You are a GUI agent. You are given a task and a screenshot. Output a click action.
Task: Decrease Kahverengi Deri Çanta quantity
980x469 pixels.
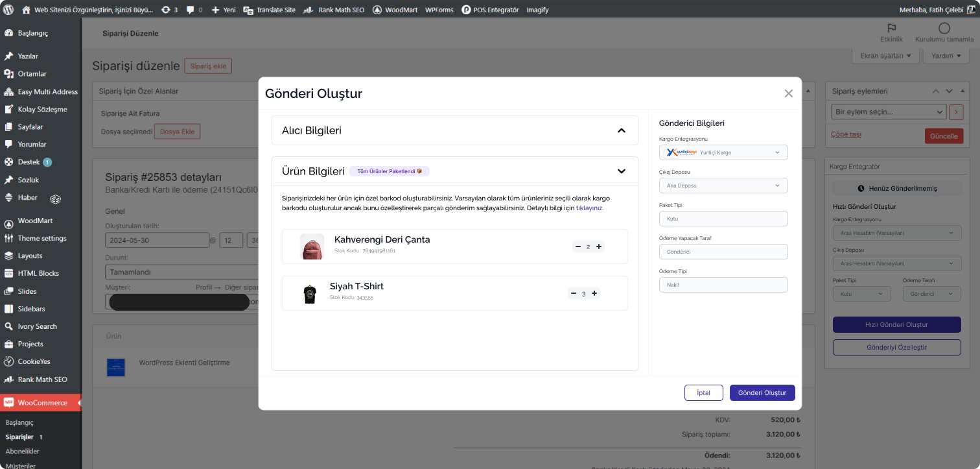tap(577, 247)
